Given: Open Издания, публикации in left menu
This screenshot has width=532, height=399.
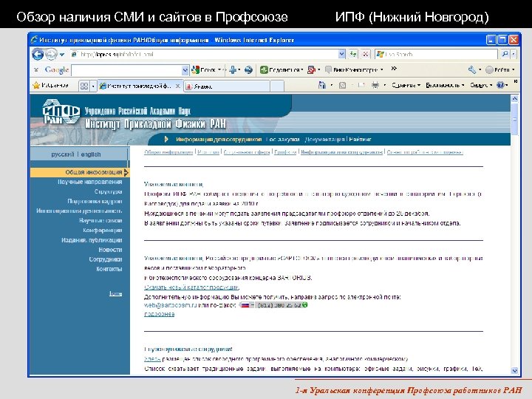Looking at the screenshot, I should pos(92,240).
